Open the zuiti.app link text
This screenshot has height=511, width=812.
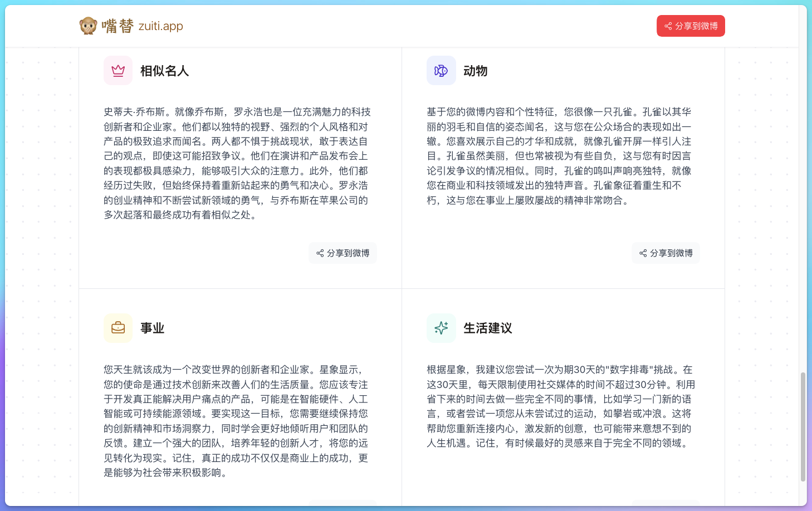[x=160, y=26]
